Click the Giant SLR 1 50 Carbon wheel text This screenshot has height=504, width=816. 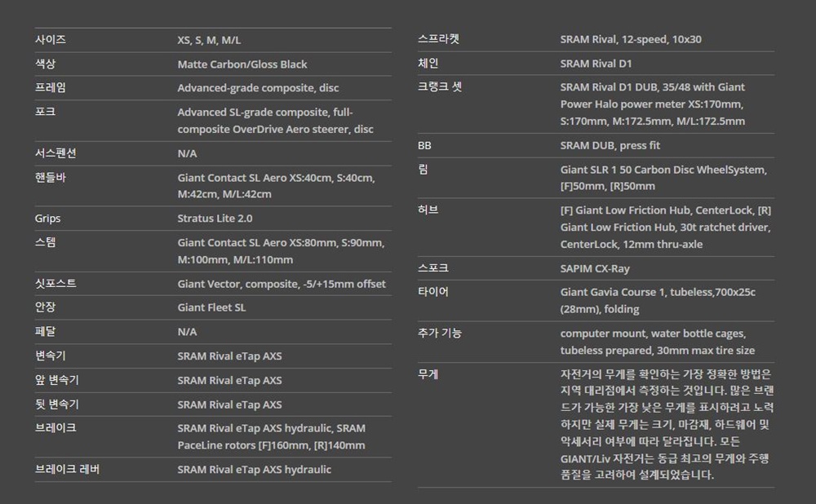(663, 178)
